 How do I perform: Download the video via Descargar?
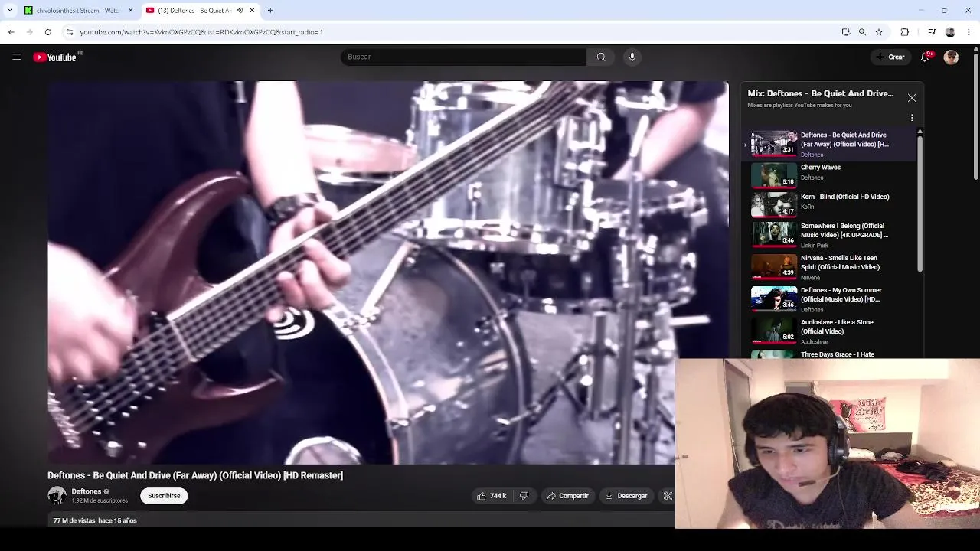[626, 496]
